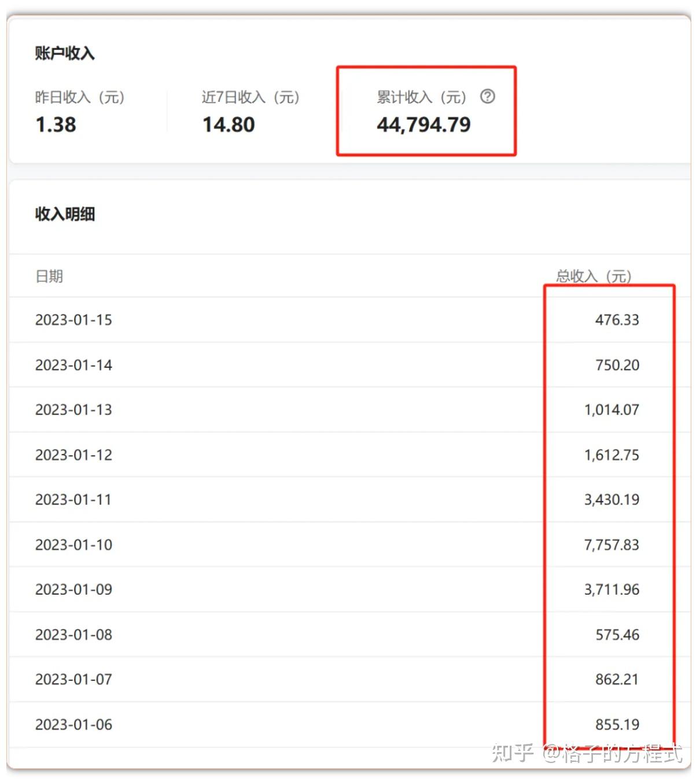Select the date row 2023-01-10
This screenshot has width=700, height=781.
tap(73, 544)
